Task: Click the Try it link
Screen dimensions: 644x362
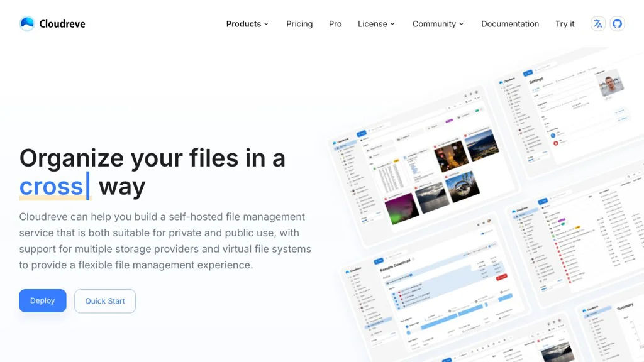Action: coord(565,24)
